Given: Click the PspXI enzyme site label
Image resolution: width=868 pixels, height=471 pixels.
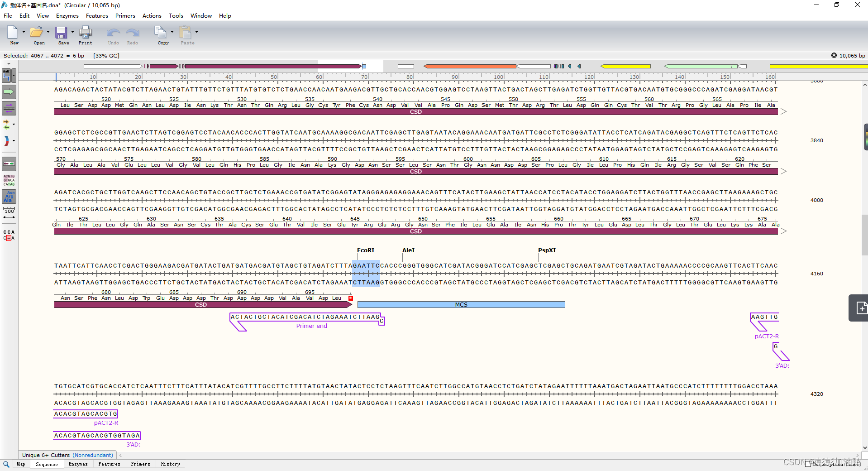Looking at the screenshot, I should pos(547,250).
